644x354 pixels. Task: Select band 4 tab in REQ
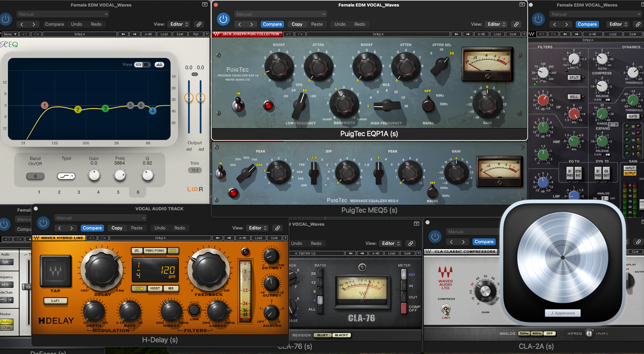coord(98,192)
